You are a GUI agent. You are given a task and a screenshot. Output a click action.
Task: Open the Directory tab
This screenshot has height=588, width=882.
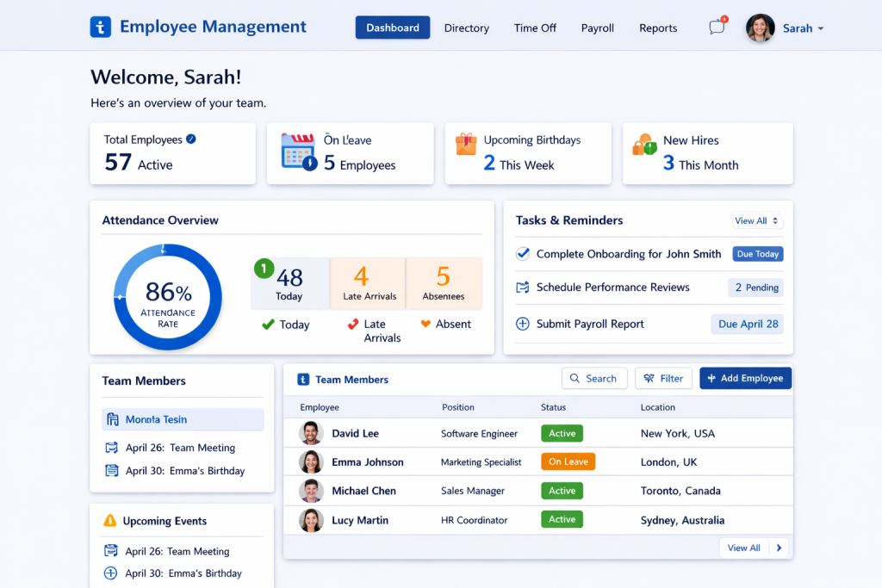(466, 28)
